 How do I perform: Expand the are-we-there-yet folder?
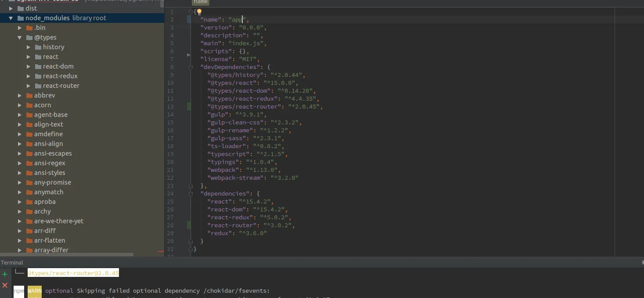click(20, 221)
